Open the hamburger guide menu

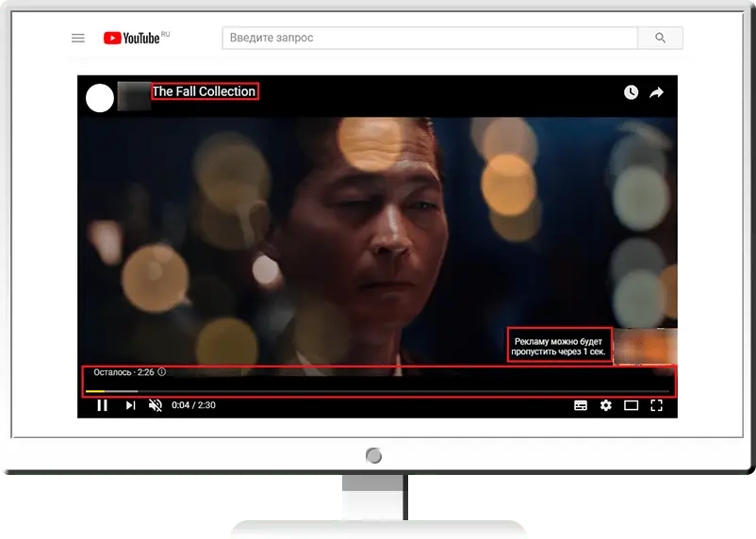point(77,38)
